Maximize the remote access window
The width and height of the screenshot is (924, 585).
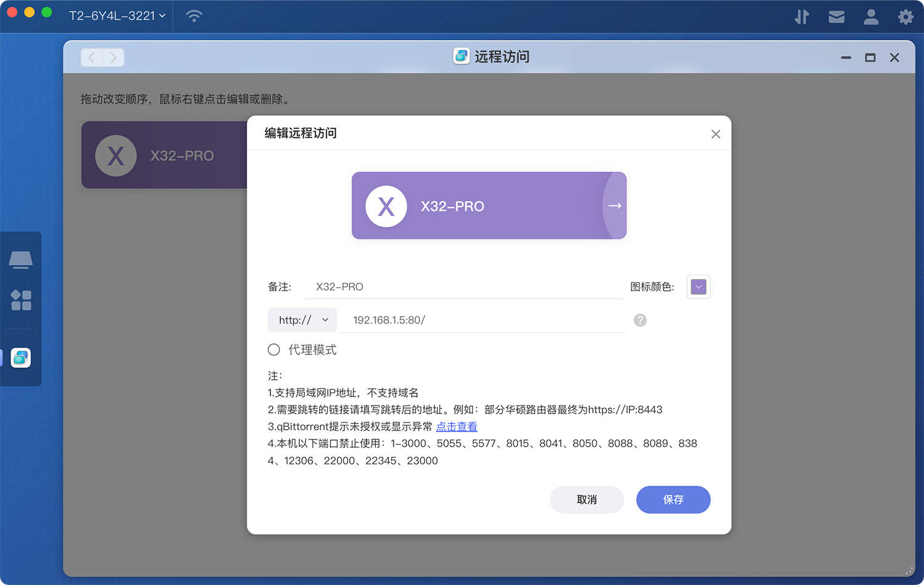point(870,57)
